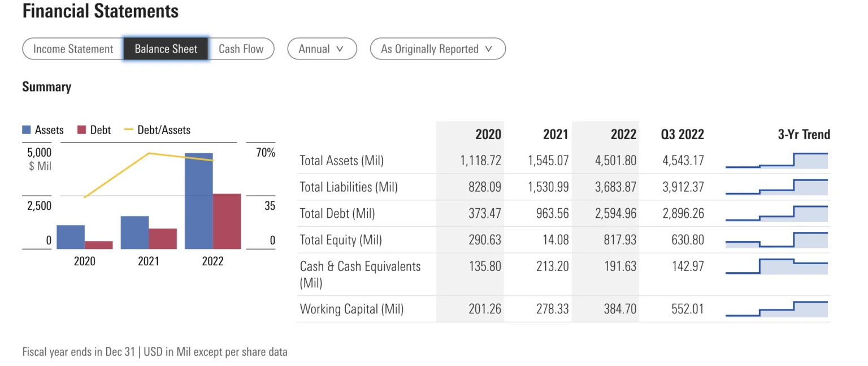The height and width of the screenshot is (366, 868).
Task: Click the Total Liabilities trend sparkline
Action: point(776,187)
